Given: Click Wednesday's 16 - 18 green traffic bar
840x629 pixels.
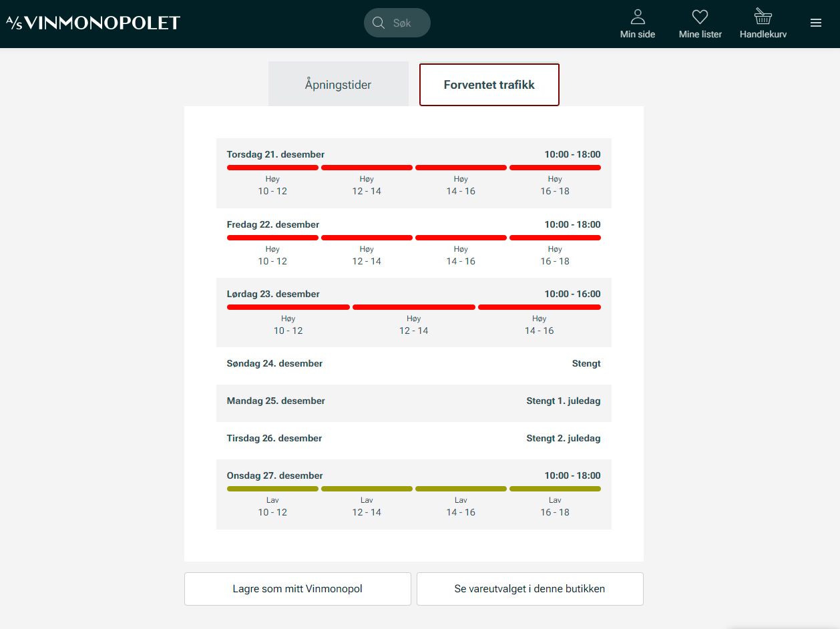Looking at the screenshot, I should point(555,489).
